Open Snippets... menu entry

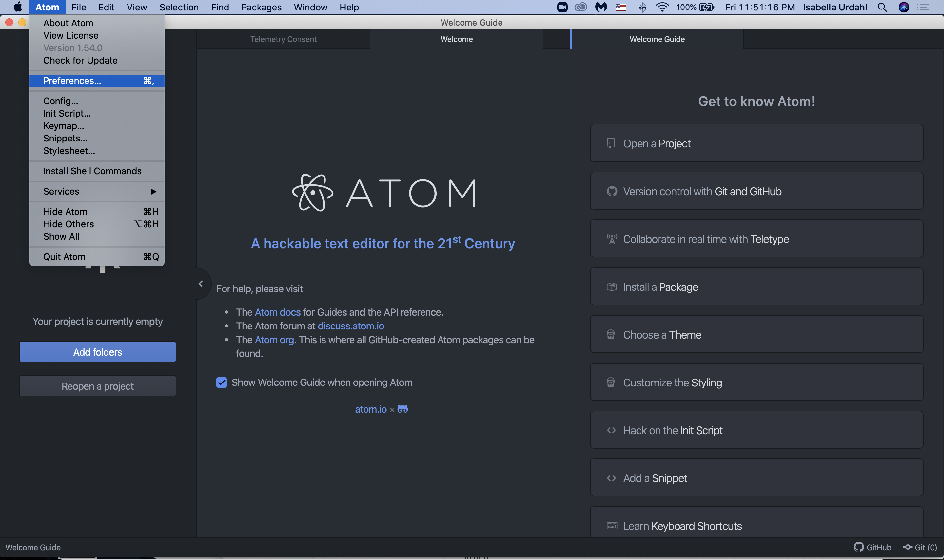click(97, 139)
